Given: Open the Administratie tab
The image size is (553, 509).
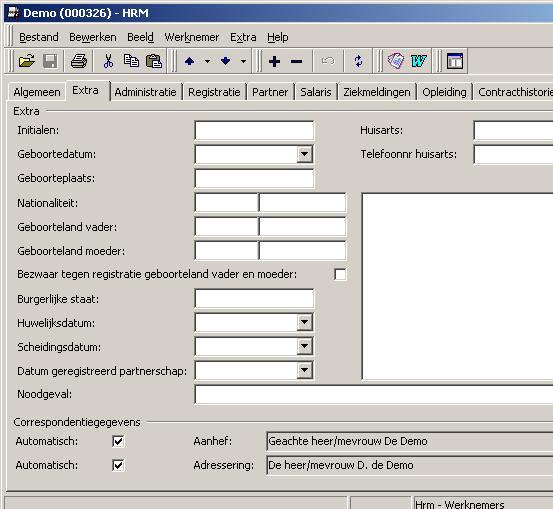Looking at the screenshot, I should point(145,92).
